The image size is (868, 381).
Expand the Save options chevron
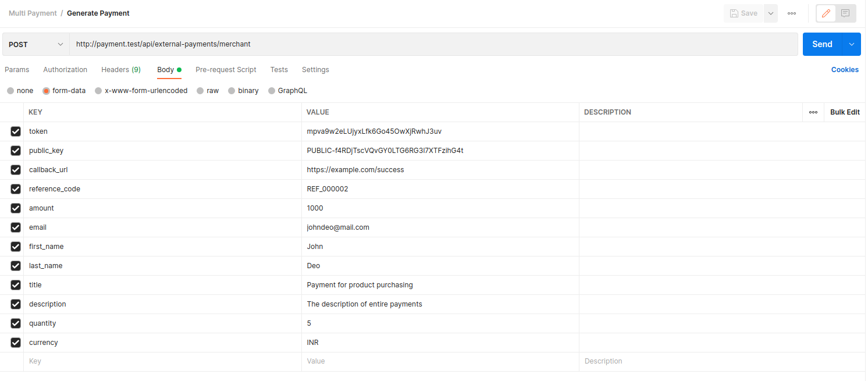(770, 13)
